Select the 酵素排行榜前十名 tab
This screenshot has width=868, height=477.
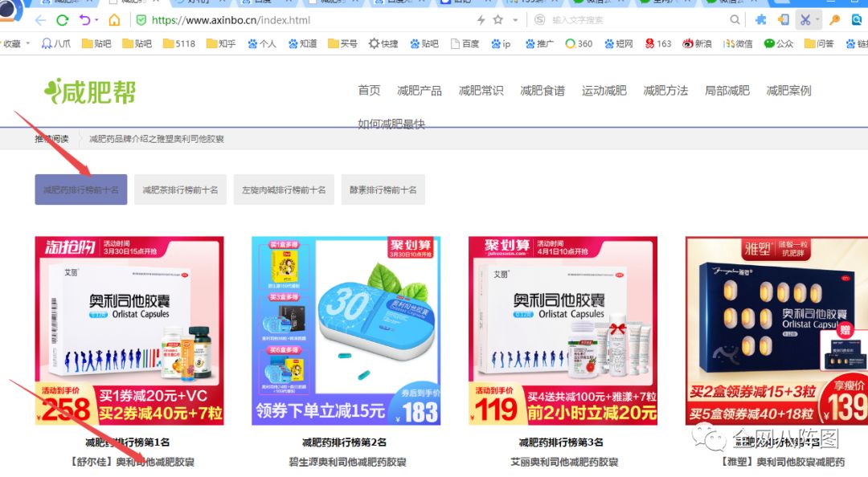tap(383, 190)
